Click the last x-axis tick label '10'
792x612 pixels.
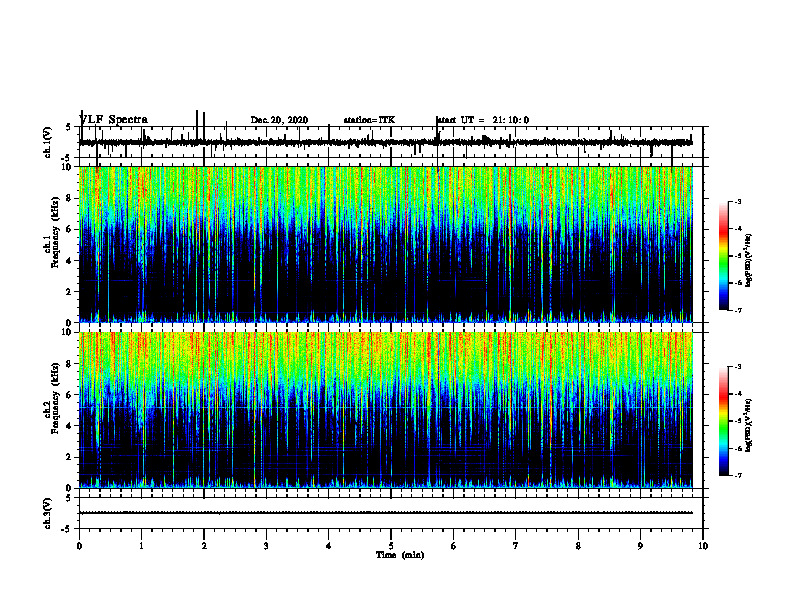point(703,546)
